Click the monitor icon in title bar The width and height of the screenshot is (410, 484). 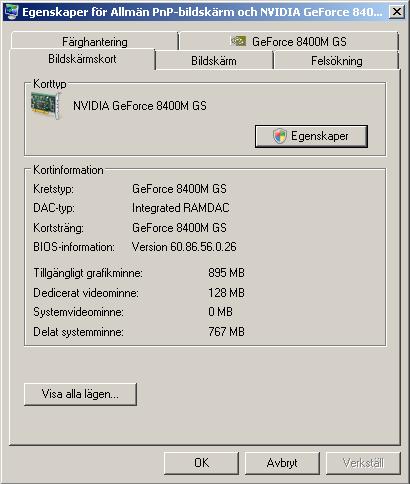click(11, 12)
